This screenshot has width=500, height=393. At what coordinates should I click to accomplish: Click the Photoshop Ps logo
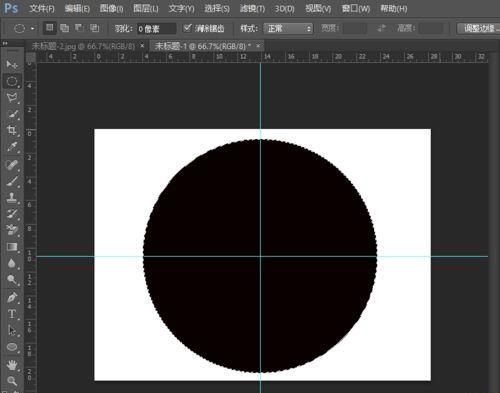click(11, 8)
